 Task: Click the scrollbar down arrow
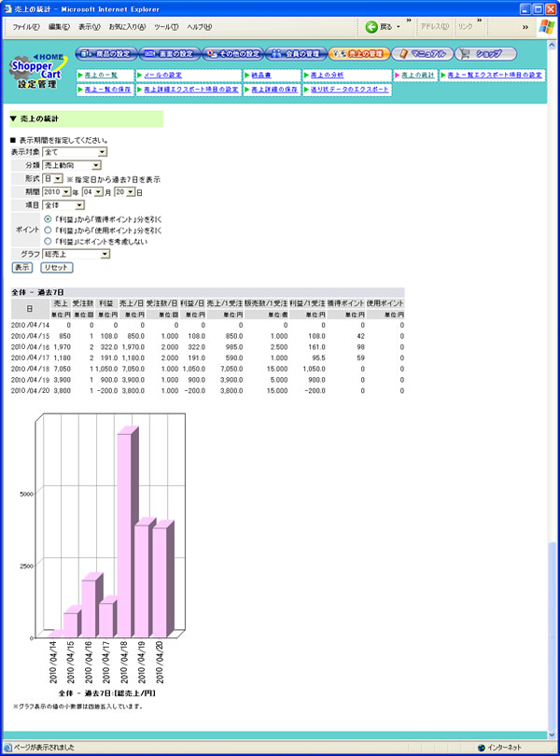coord(552,735)
